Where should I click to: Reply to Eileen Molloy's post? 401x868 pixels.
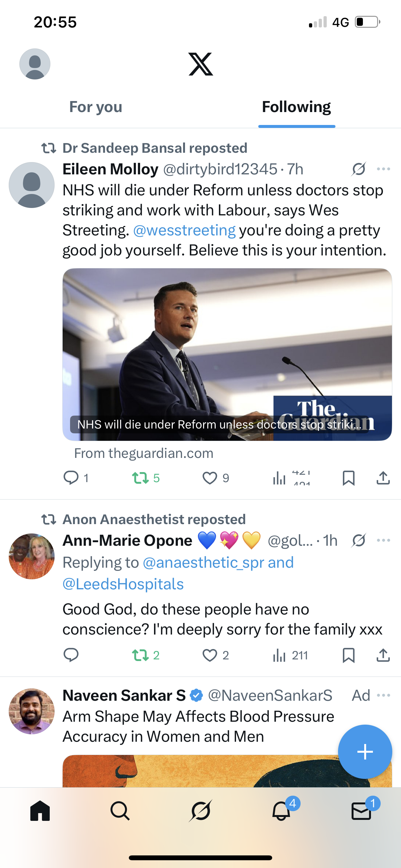click(71, 478)
